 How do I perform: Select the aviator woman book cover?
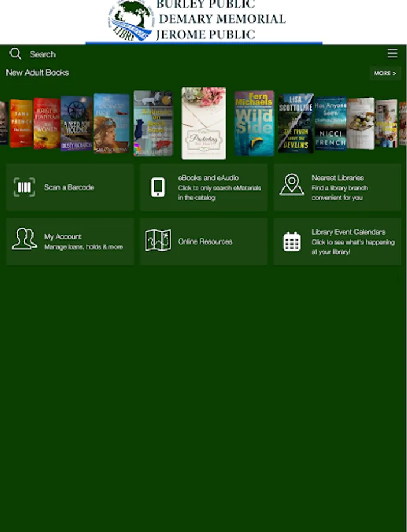click(x=112, y=124)
